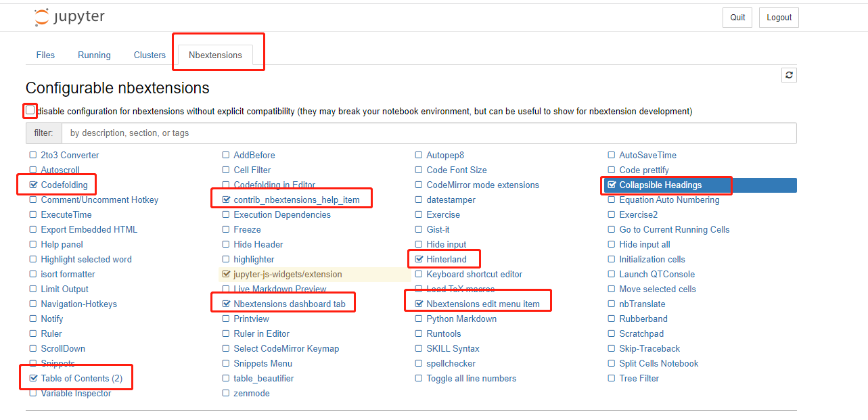
Task: Open the AddBefore extension
Action: (x=254, y=155)
